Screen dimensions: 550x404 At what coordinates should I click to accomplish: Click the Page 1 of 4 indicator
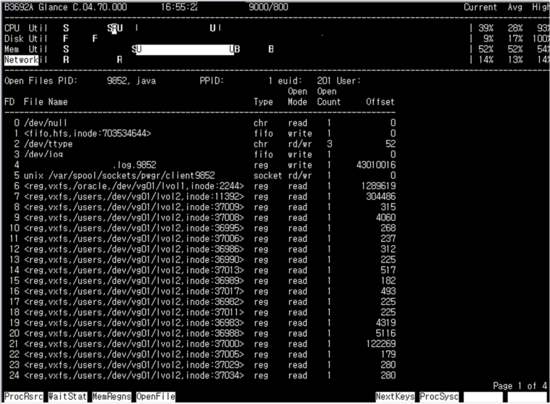point(520,386)
